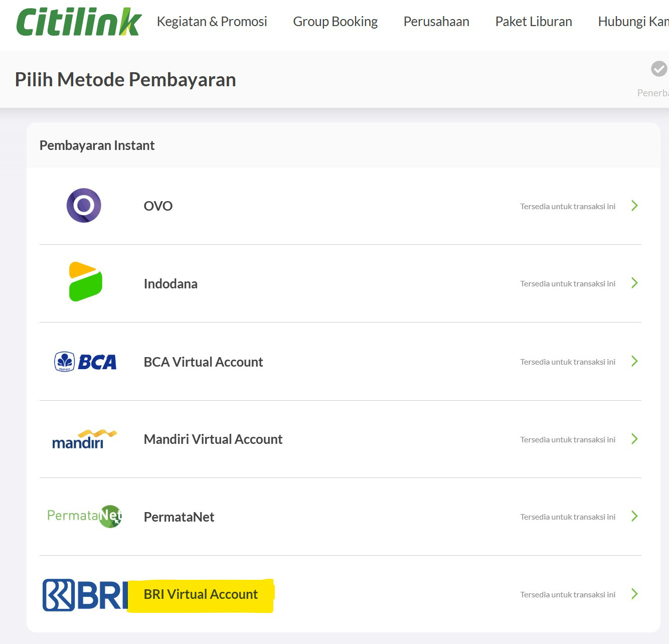Click the BRI bank logo
The height and width of the screenshot is (644, 669).
(x=85, y=595)
